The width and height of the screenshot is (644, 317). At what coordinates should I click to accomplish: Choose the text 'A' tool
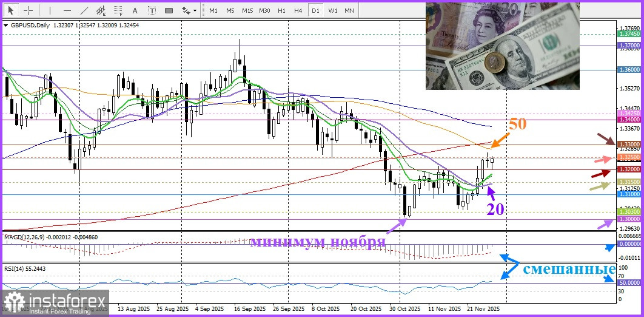(135, 10)
